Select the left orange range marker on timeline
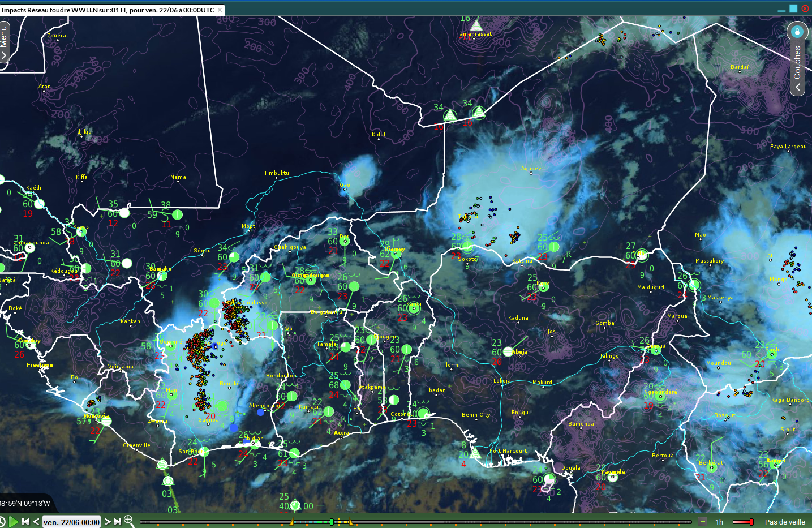Screen dimensions: 812x528 click(292, 522)
